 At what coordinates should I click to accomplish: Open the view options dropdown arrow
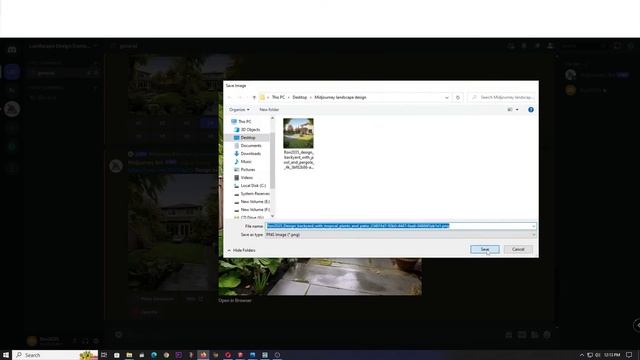pos(517,110)
